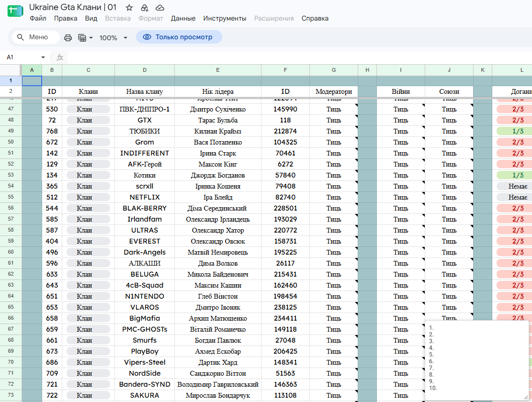Click the move to folder icon
The height and width of the screenshot is (402, 532).
(145, 8)
